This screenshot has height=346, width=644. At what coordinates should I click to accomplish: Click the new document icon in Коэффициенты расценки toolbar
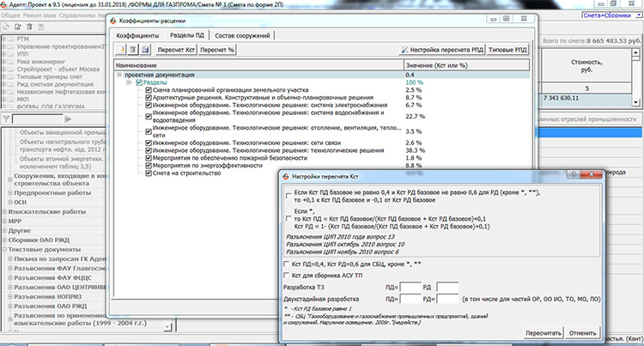click(119, 51)
